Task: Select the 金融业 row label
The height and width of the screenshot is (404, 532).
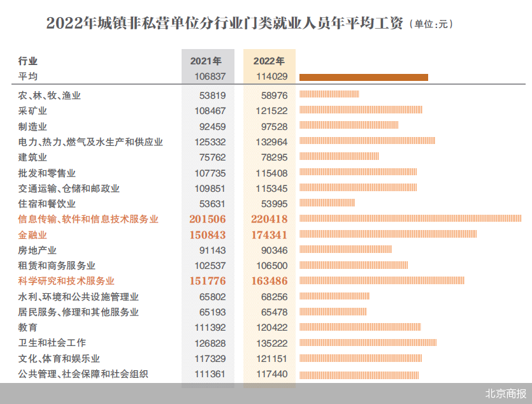Action: [x=32, y=234]
